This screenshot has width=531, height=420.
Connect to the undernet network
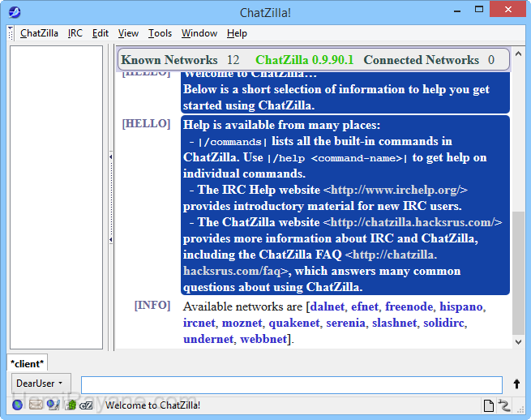(x=208, y=339)
